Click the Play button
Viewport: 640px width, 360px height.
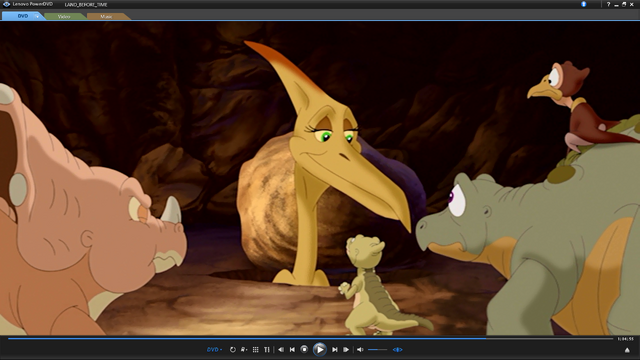click(320, 349)
